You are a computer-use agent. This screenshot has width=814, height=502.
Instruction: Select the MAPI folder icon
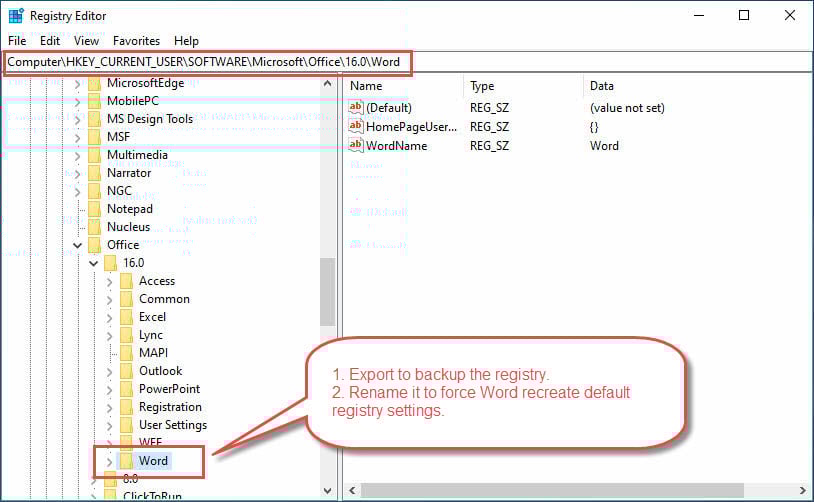click(127, 353)
